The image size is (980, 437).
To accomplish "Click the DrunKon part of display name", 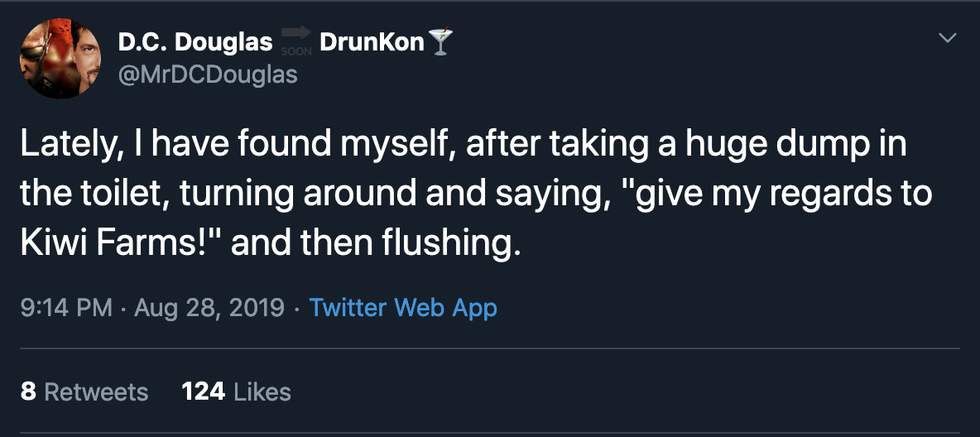I will click(x=372, y=42).
